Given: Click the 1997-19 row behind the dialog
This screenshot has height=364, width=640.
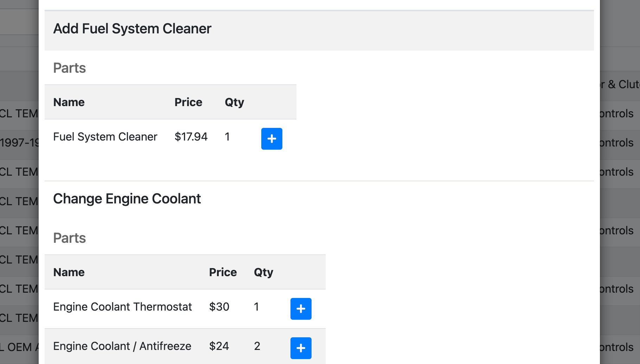Looking at the screenshot, I should [x=19, y=143].
